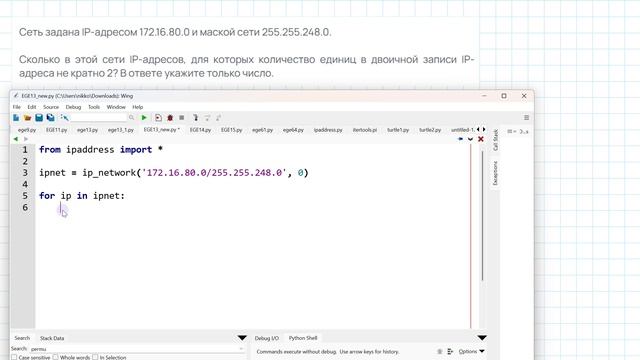
Task: Open the Search field history dropdown arrow
Action: point(241,349)
